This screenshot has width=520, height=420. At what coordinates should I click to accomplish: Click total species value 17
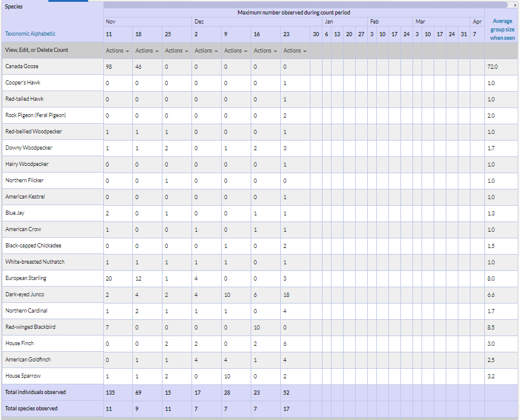tap(286, 409)
